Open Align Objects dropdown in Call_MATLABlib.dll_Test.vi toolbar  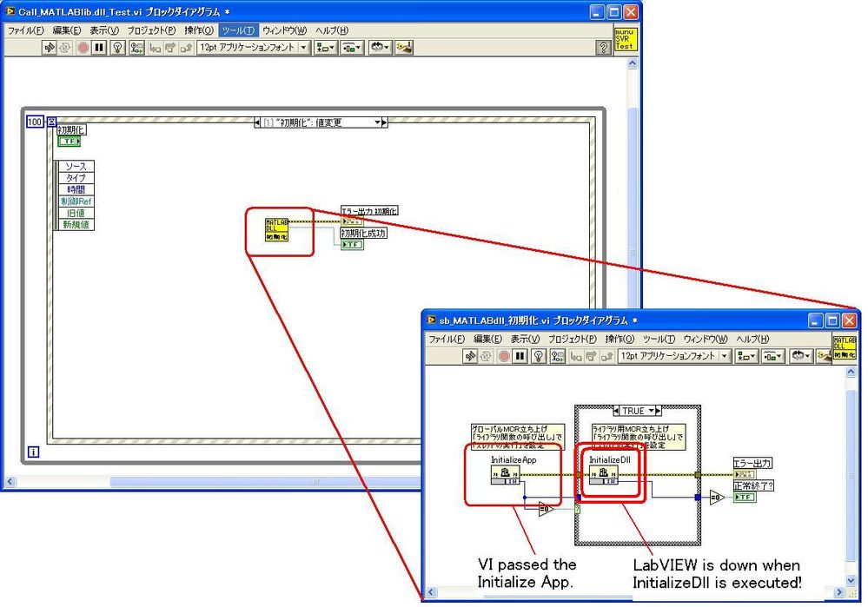click(325, 48)
